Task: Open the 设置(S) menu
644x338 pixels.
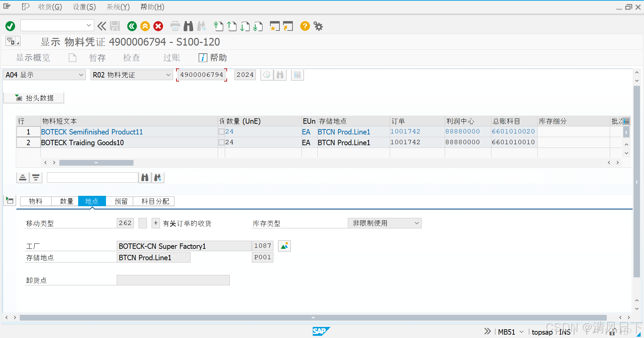Action: (85, 7)
